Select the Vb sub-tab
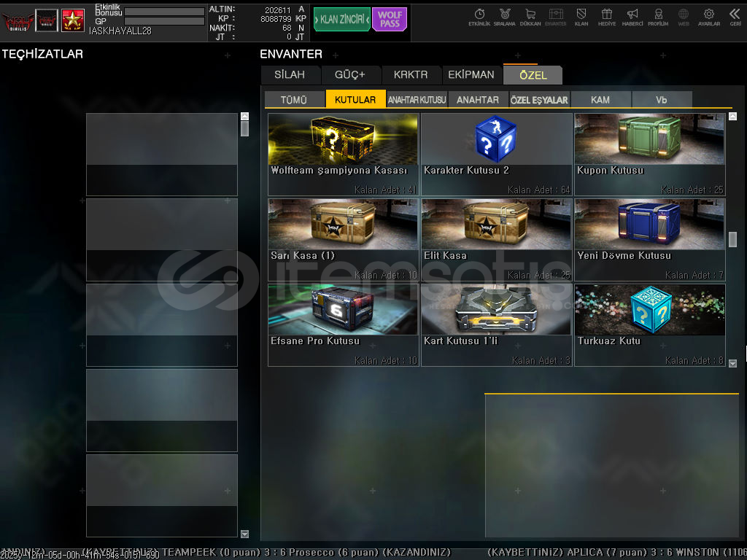Screen dimensions: 747x560 [661, 99]
